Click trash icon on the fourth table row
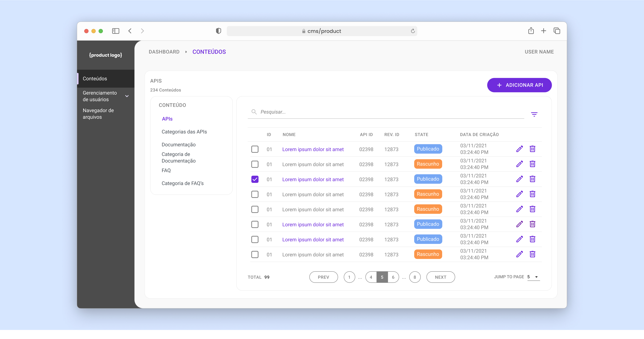The image size is (644, 339). pyautogui.click(x=532, y=194)
